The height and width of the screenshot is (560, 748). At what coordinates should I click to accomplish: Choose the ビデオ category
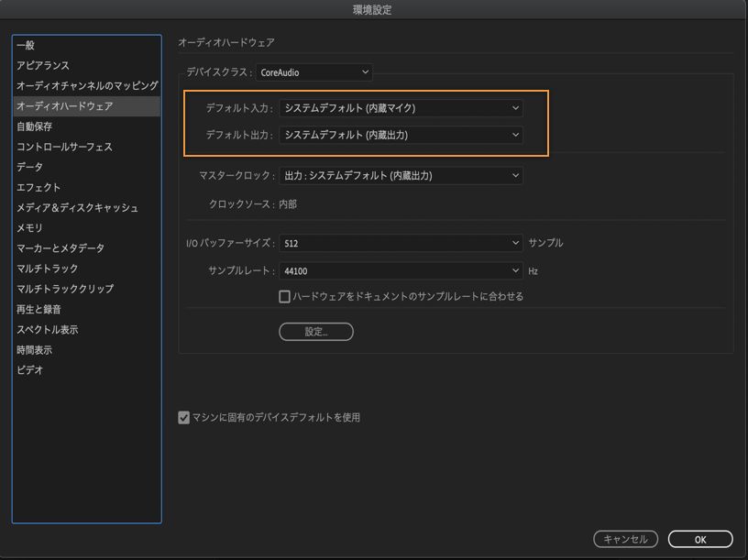coord(29,370)
